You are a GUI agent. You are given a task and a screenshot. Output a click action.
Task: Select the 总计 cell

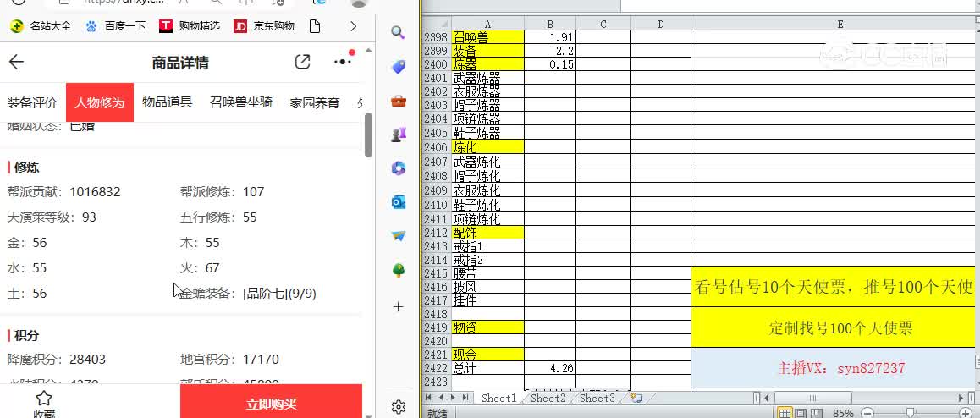pos(487,368)
